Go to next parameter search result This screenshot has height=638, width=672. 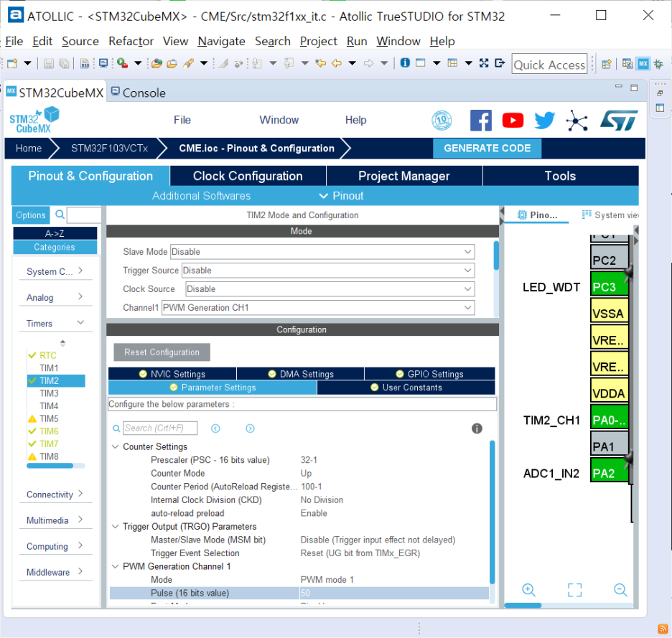[250, 428]
